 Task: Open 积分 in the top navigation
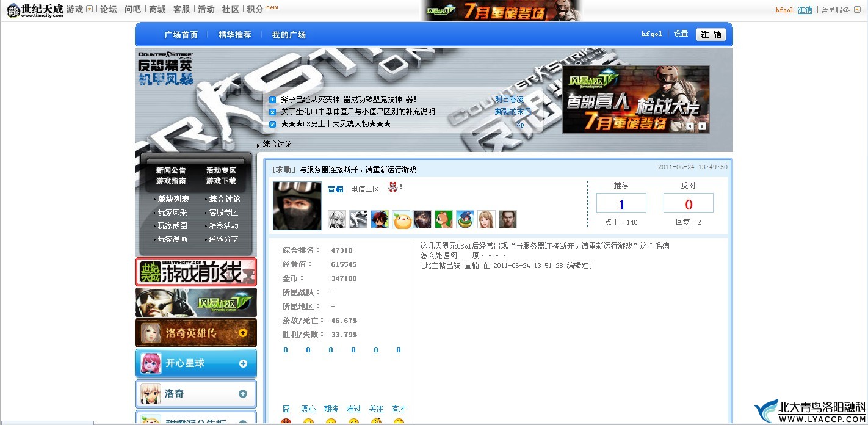(x=255, y=9)
